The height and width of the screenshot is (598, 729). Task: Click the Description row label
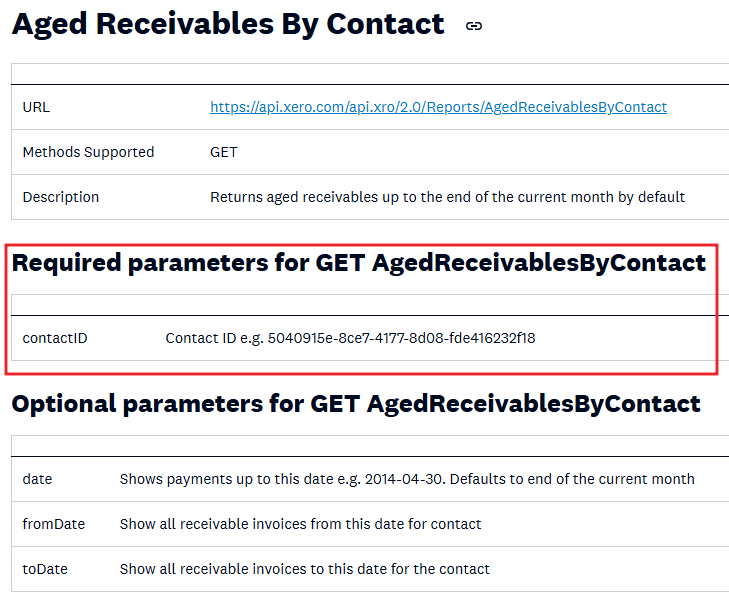point(61,197)
